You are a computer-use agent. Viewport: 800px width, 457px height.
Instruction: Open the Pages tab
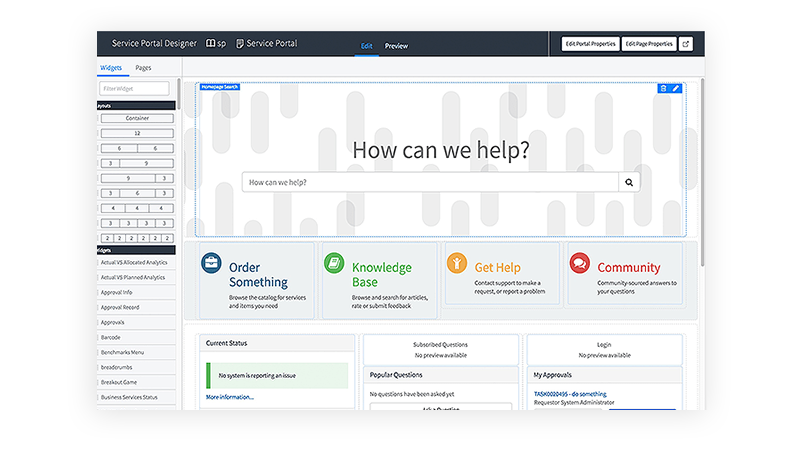point(143,67)
